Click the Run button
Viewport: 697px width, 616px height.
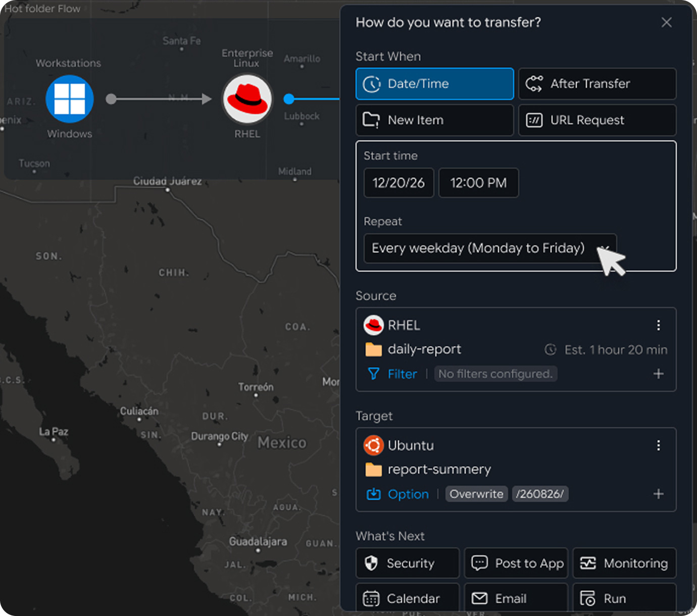(625, 598)
